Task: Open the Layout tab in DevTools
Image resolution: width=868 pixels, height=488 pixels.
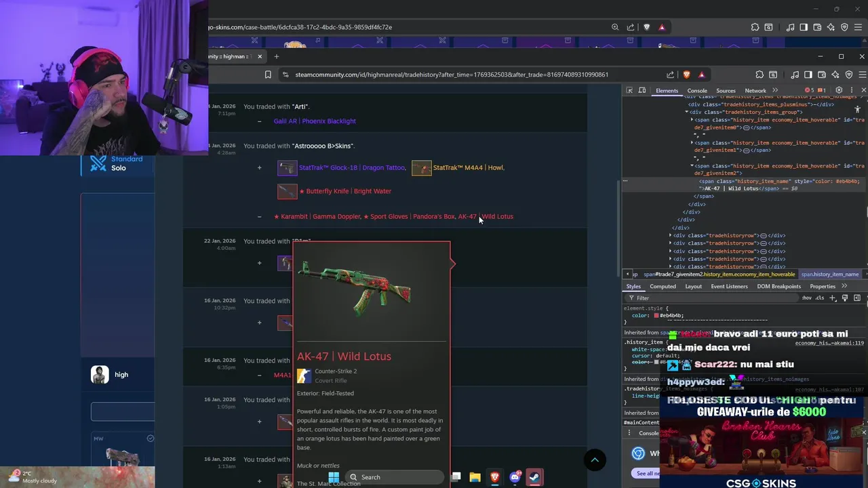Action: pyautogui.click(x=693, y=286)
